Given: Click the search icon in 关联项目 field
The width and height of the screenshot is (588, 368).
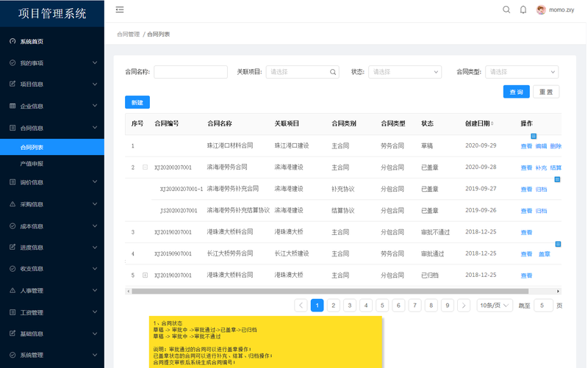Looking at the screenshot, I should [333, 72].
